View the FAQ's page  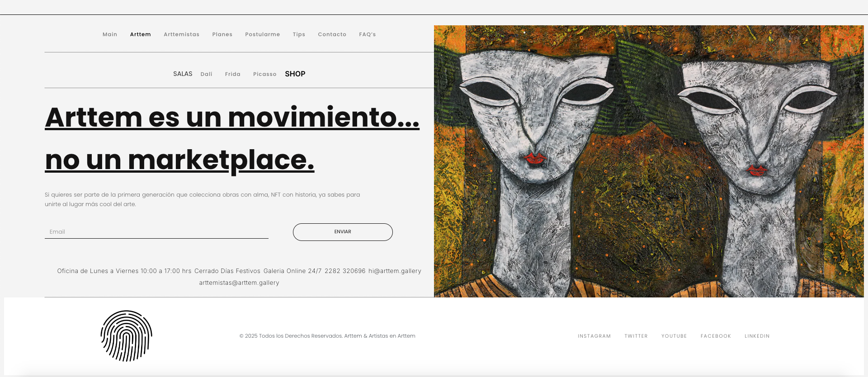[x=368, y=34]
